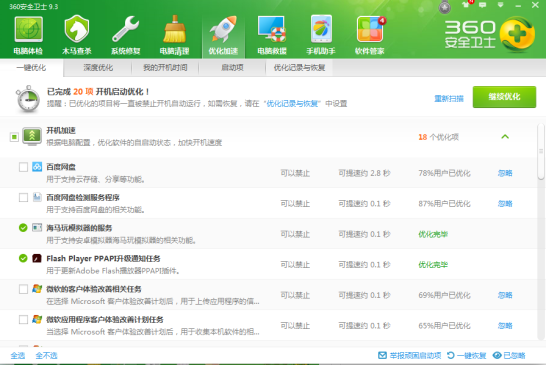Screen dimensions: 546x365
Task: Click the 百度网盘检测服务程序 row icon
Action: pyautogui.click(x=37, y=197)
